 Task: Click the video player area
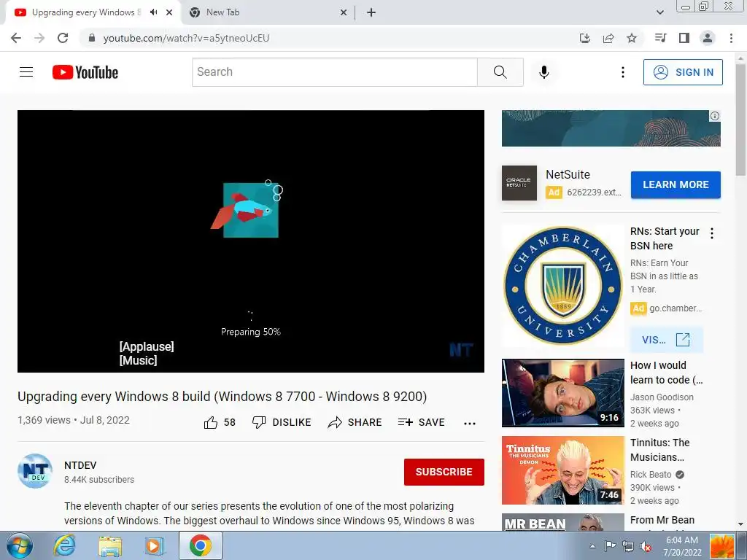(x=251, y=241)
